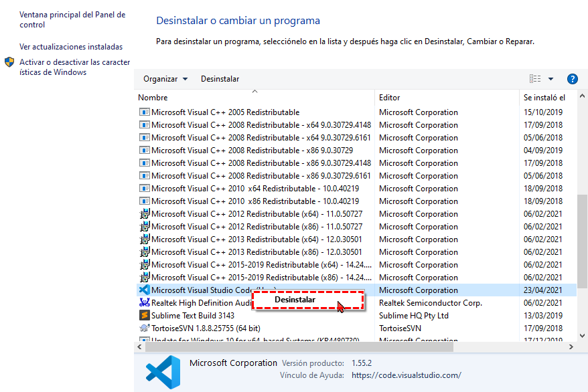Select Microsoft Visual C++ 2005 Redistributable

pos(226,112)
